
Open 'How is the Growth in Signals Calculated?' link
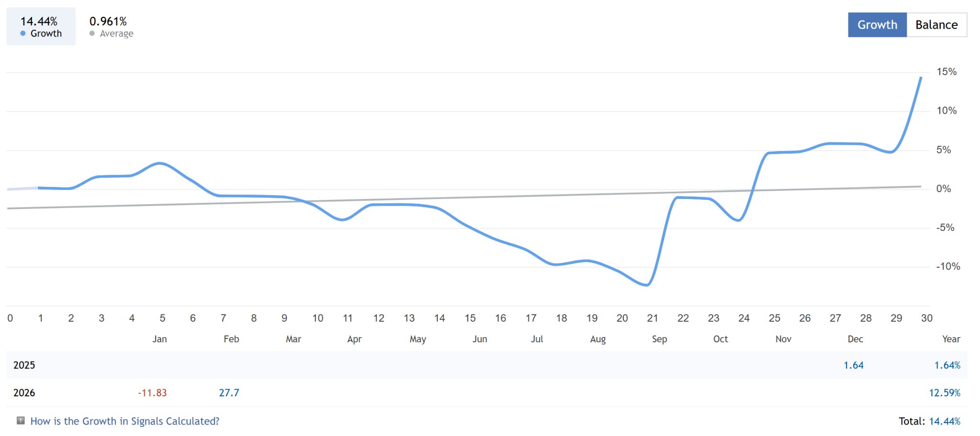tap(125, 421)
